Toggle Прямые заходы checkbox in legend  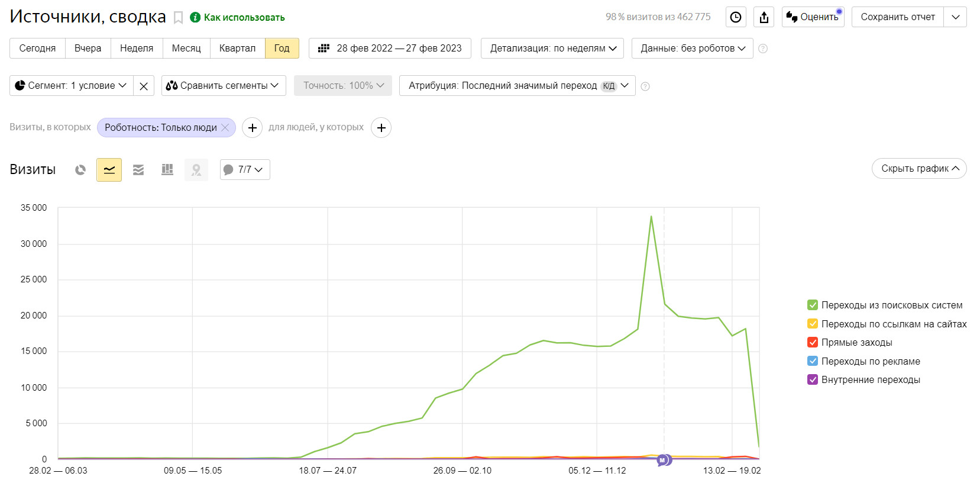click(x=813, y=343)
